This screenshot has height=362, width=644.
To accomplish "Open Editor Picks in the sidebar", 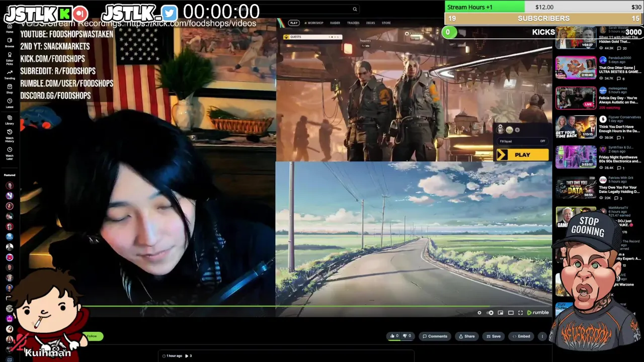I will click(x=10, y=58).
